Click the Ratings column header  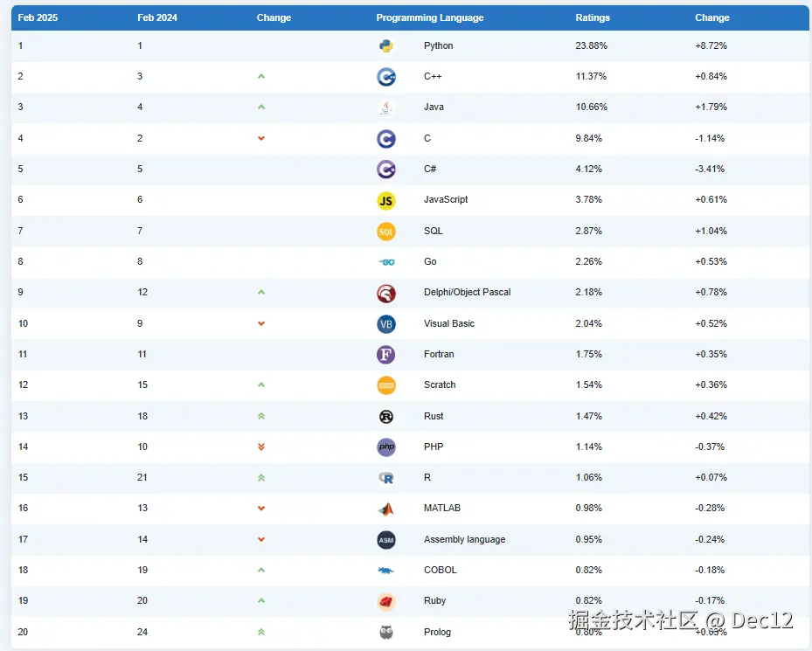[x=593, y=17]
